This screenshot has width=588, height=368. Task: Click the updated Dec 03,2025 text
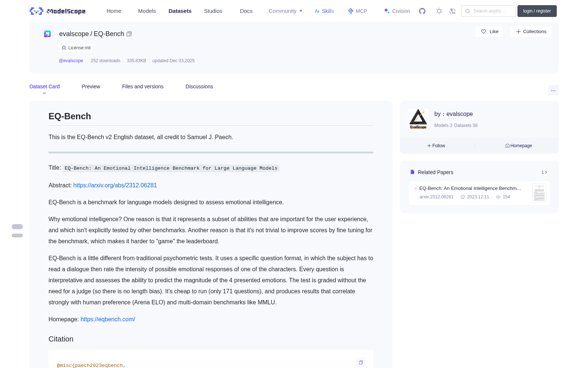coord(173,61)
